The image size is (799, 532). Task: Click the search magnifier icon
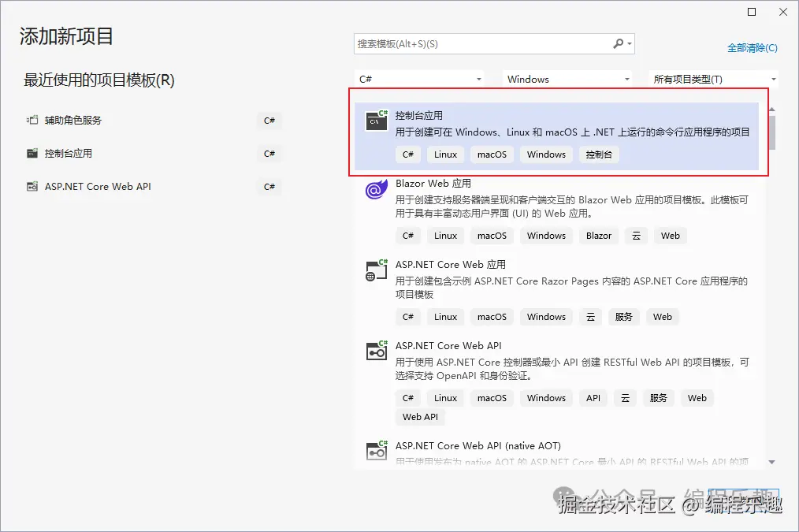(618, 44)
